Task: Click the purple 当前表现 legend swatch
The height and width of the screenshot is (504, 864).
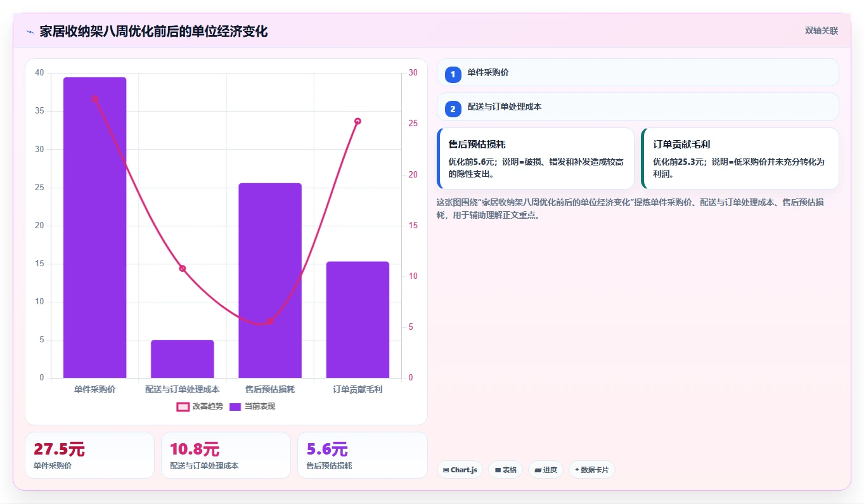Action: pyautogui.click(x=235, y=406)
